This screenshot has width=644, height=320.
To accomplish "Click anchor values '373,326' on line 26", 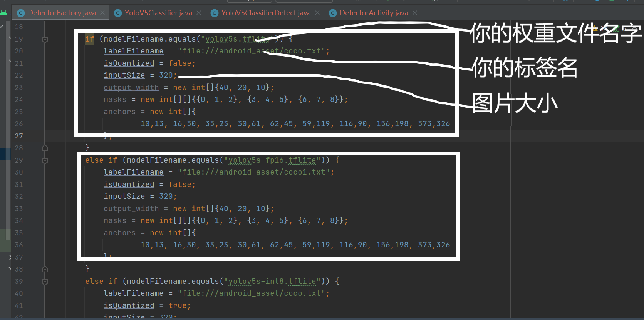I will point(434,124).
